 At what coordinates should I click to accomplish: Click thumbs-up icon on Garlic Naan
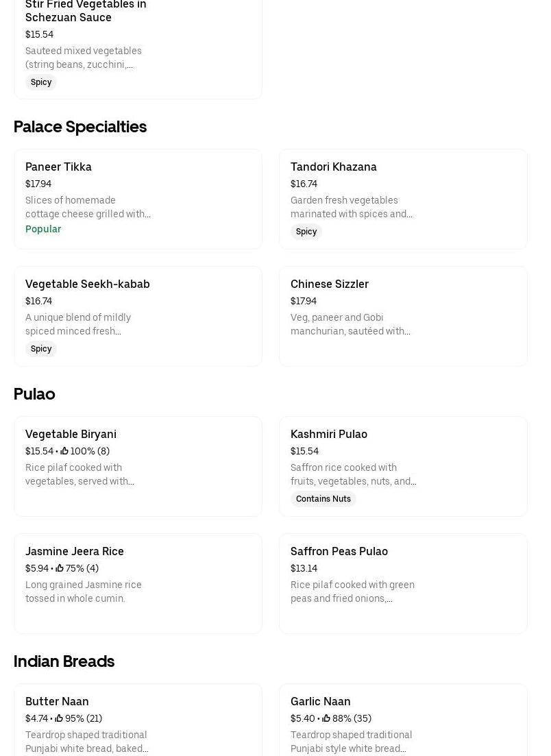[x=326, y=718]
